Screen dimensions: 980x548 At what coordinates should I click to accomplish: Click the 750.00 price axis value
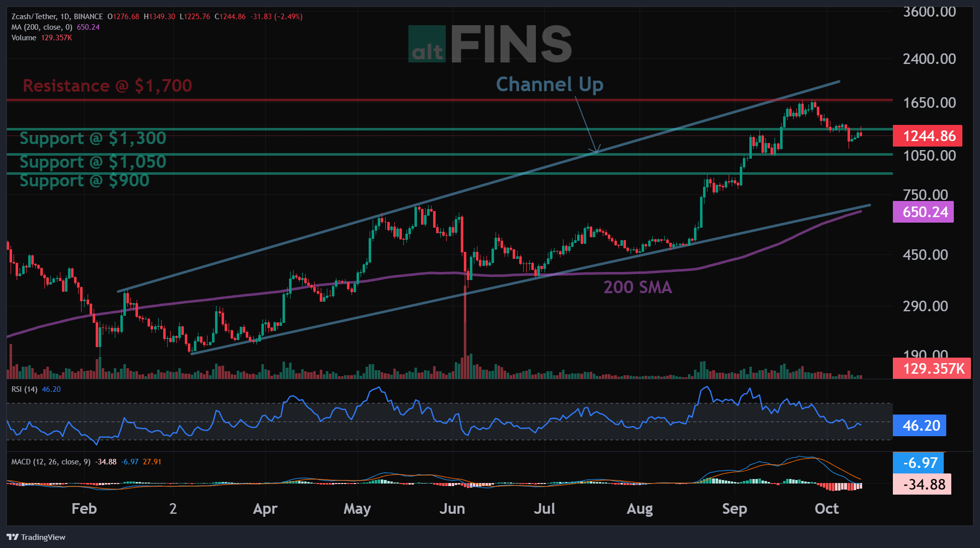926,194
